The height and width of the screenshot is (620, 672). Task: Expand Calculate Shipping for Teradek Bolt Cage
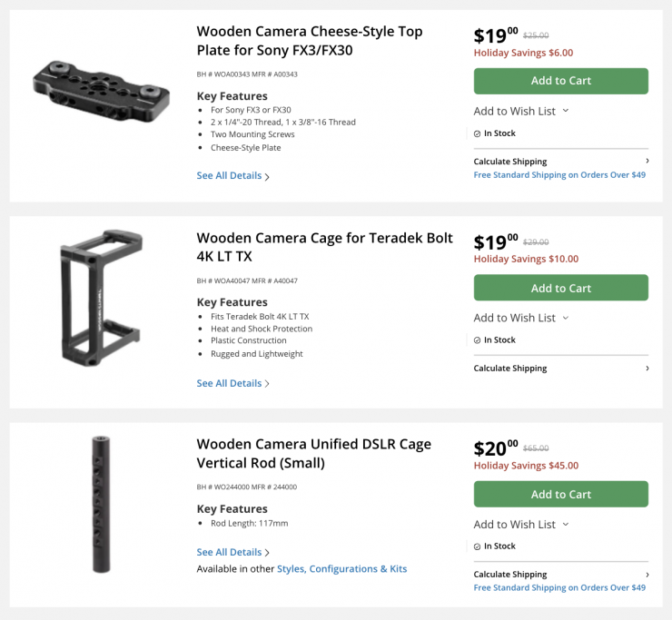point(560,369)
